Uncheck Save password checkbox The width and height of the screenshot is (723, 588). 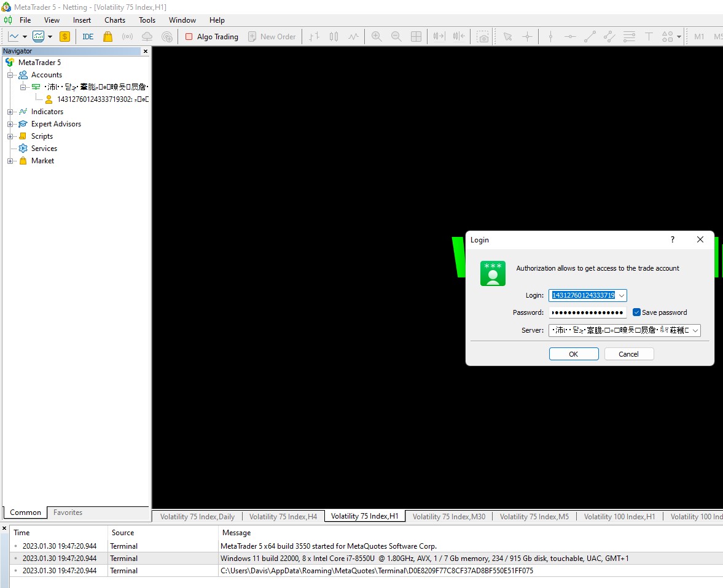pos(636,312)
